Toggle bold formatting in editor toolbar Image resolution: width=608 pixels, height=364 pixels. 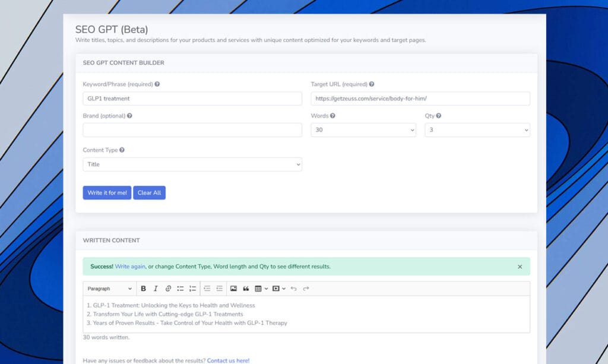click(143, 289)
